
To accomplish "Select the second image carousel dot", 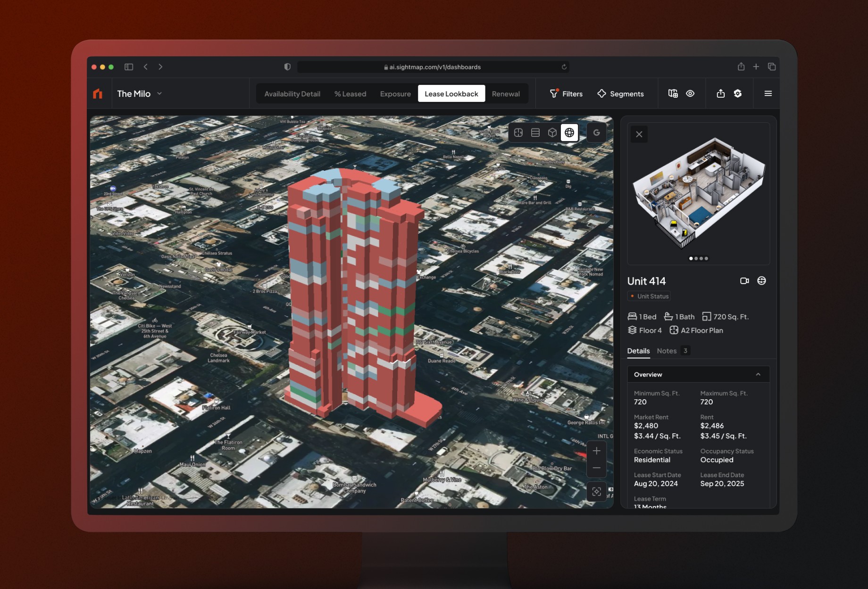I will 696,258.
